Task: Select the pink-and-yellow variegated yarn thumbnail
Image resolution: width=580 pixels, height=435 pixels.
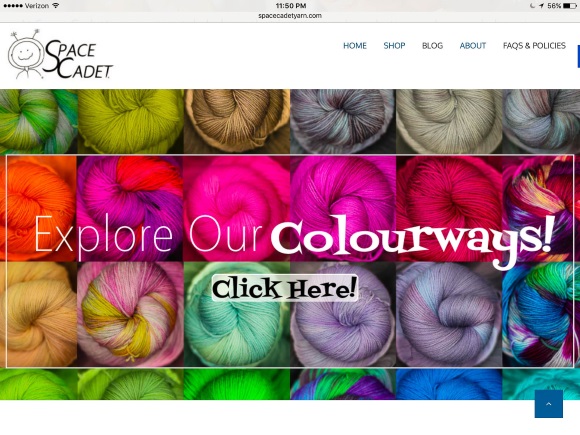Action: tap(130, 314)
